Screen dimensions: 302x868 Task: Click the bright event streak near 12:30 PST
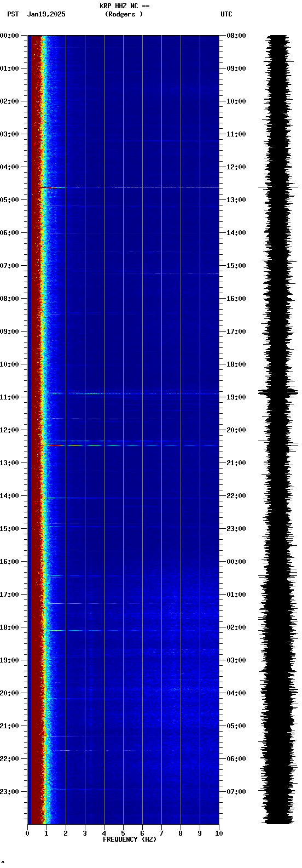tap(132, 445)
